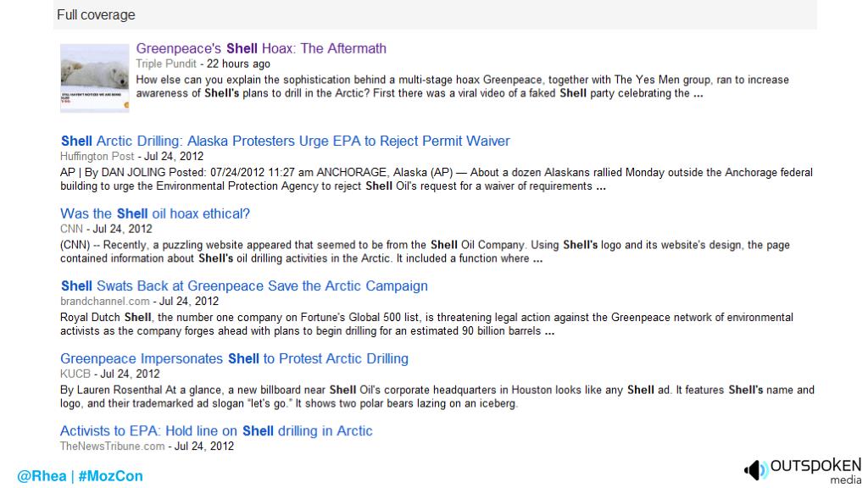Screen dimensions: 868x488
Task: Click the Outspoken Media speaker icon
Action: click(755, 469)
